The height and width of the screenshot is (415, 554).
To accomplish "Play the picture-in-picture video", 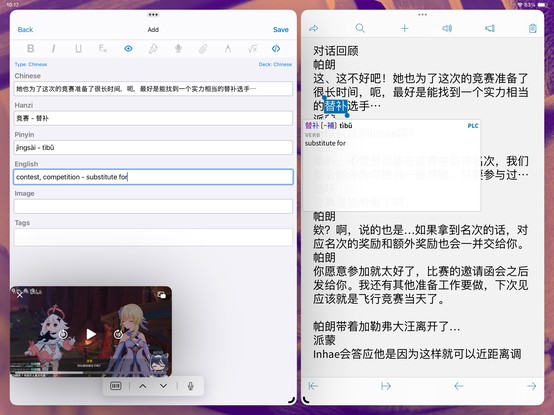I will (91, 334).
